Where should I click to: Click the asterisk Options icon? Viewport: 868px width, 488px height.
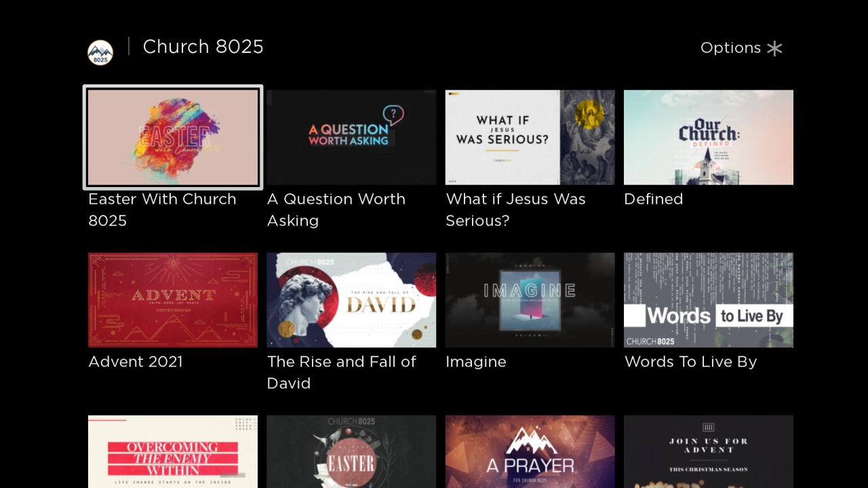[x=774, y=48]
